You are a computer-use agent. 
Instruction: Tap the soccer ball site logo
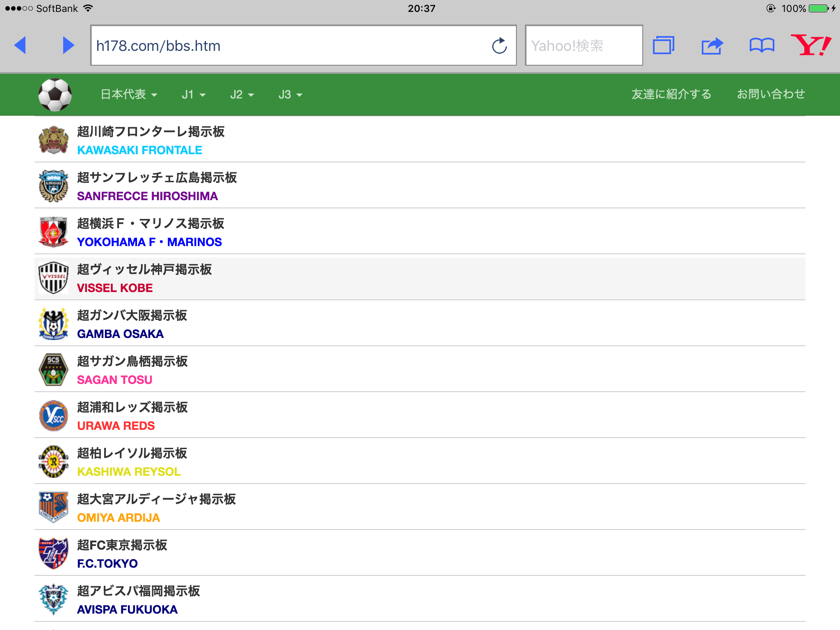55,95
